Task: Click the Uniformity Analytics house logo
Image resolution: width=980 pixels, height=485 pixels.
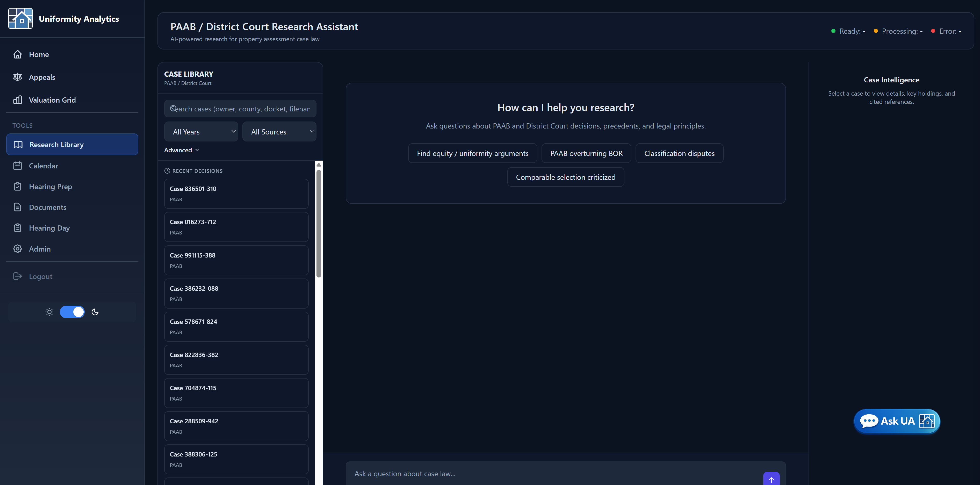Action: 20,18
